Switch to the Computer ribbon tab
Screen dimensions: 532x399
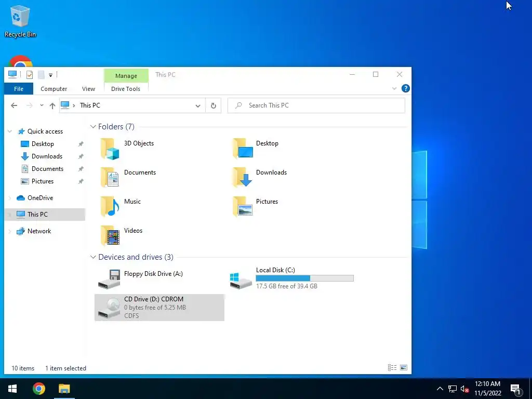click(54, 89)
